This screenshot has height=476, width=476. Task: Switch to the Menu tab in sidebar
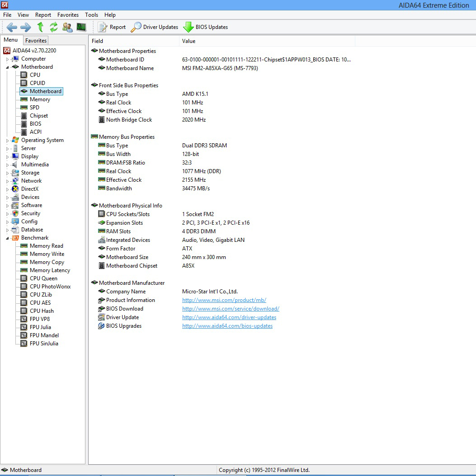coord(11,40)
